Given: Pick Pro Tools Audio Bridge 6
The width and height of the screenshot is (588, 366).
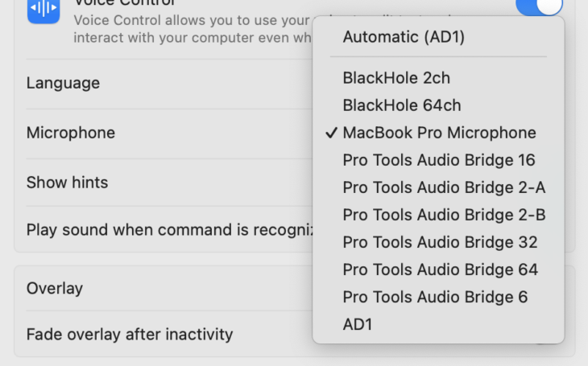Looking at the screenshot, I should [x=435, y=297].
